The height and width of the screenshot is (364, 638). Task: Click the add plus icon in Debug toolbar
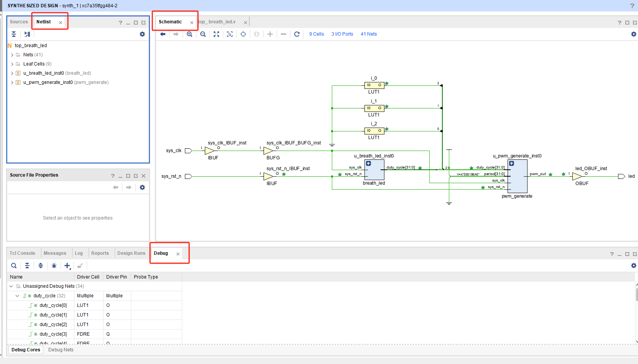click(68, 266)
